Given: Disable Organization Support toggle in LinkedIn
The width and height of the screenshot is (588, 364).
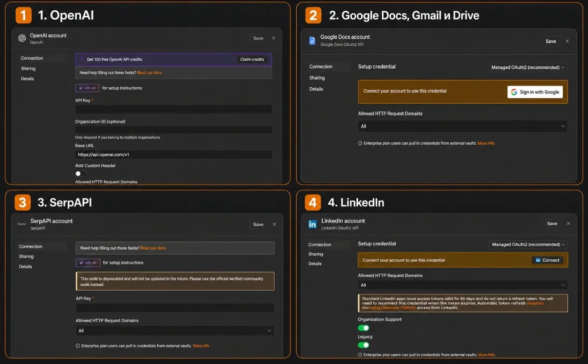Looking at the screenshot, I should point(363,328).
